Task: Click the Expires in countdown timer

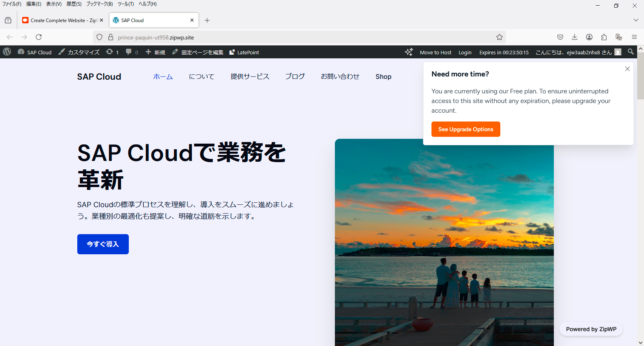Action: tap(504, 52)
